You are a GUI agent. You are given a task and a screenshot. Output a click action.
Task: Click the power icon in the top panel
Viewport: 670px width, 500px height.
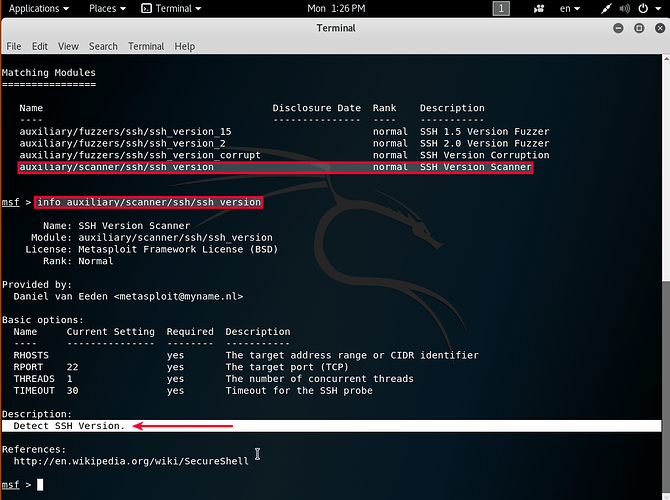tap(643, 8)
